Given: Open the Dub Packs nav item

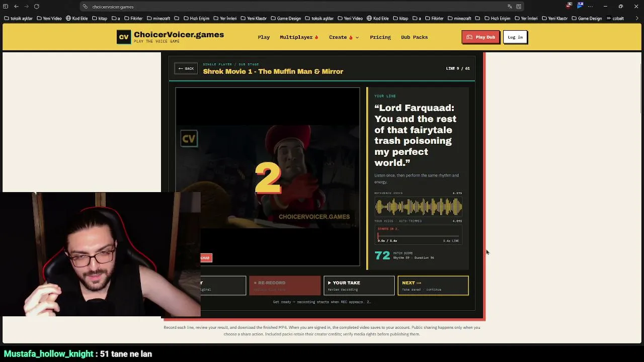Looking at the screenshot, I should click(x=415, y=37).
